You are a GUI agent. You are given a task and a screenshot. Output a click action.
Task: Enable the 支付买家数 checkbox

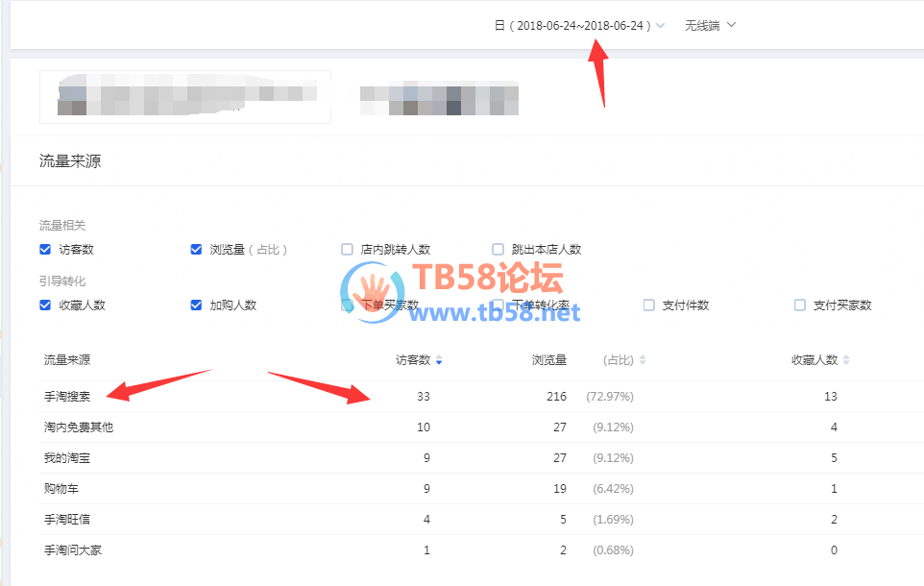(800, 305)
